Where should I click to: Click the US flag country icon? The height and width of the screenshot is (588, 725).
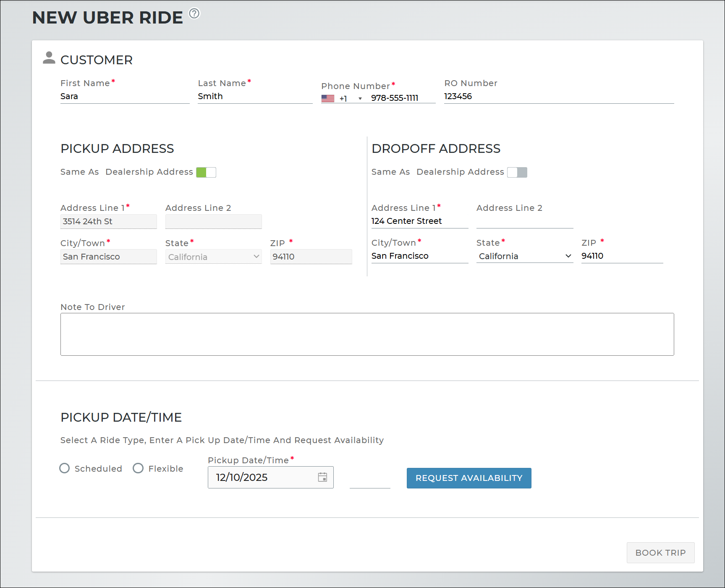pyautogui.click(x=327, y=98)
